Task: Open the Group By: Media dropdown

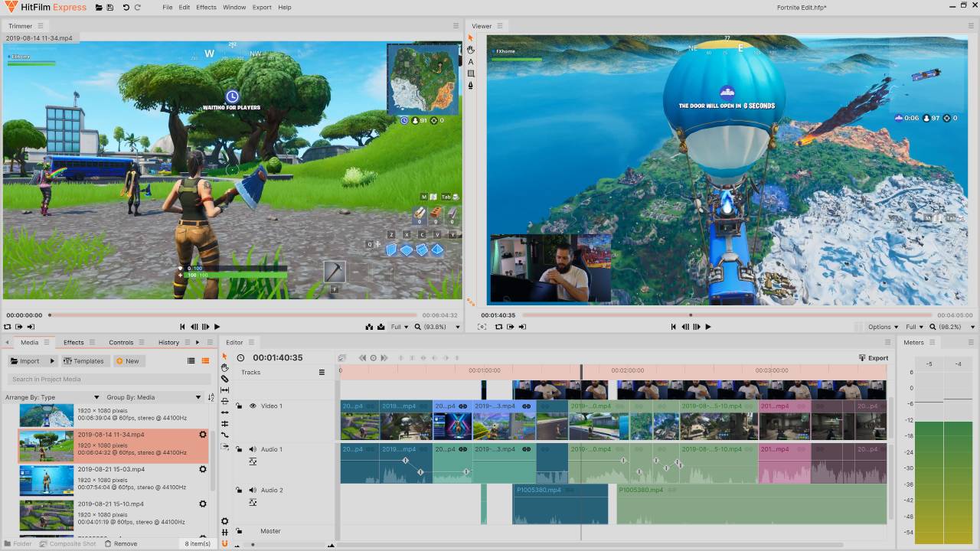Action: point(154,397)
